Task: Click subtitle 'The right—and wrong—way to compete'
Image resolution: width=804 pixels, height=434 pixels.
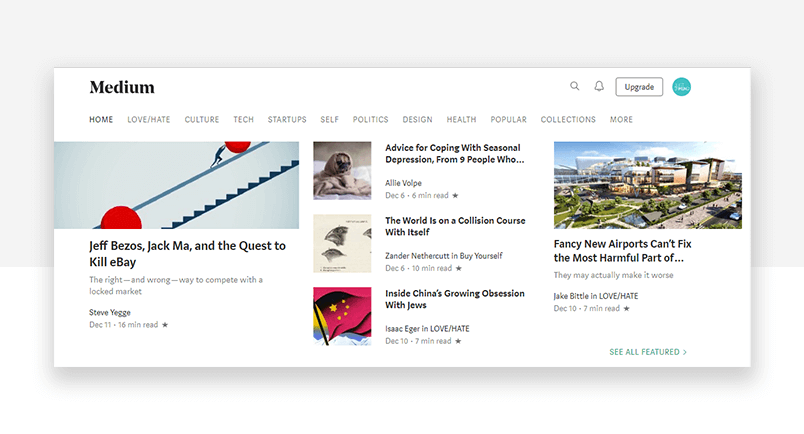Action: coord(176,286)
